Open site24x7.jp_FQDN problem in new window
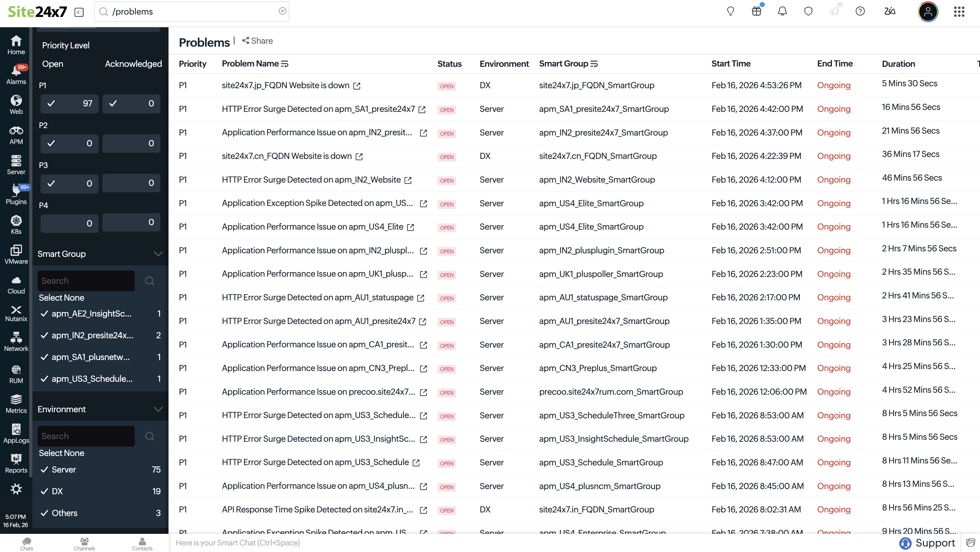Image resolution: width=980 pixels, height=552 pixels. (x=356, y=86)
